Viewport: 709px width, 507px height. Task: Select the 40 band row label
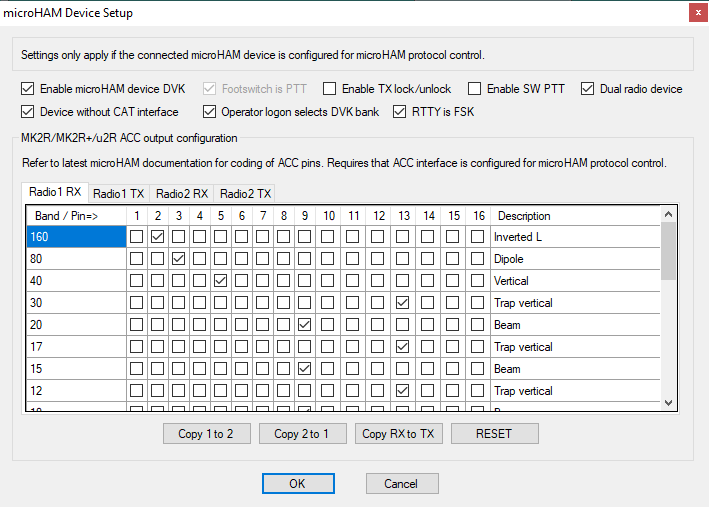[76, 281]
